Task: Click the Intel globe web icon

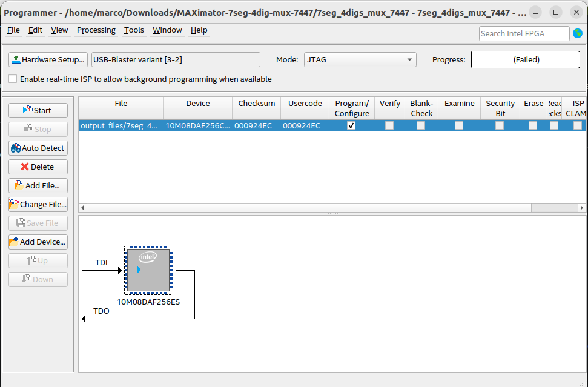Action: tap(578, 33)
